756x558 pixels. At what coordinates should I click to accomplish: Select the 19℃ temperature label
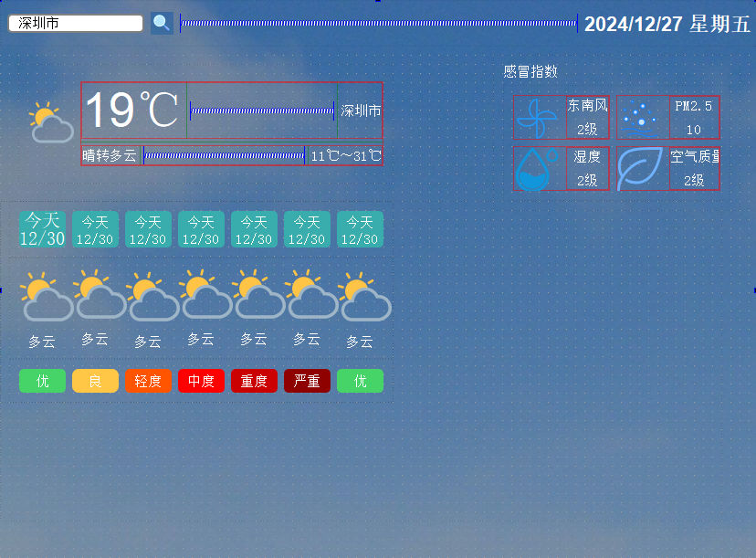pos(133,111)
